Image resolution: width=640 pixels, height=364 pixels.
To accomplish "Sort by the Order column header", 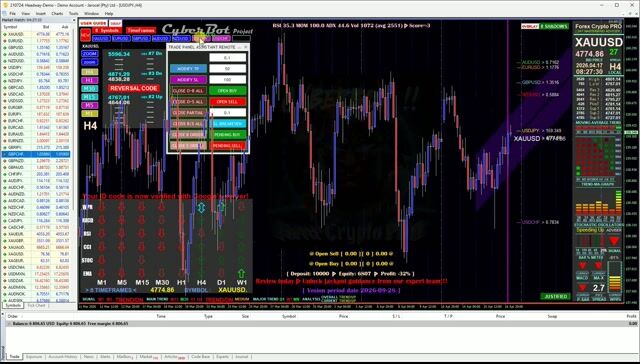I will point(13,316).
